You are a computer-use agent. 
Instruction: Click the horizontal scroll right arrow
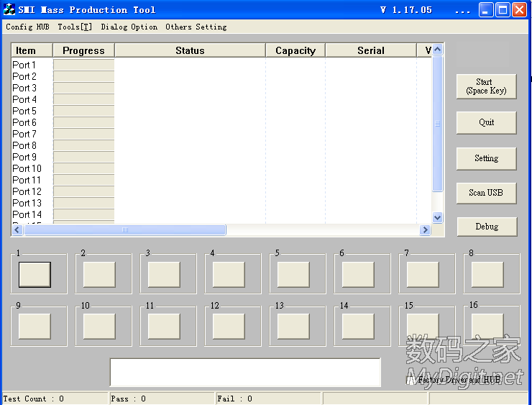(x=425, y=230)
